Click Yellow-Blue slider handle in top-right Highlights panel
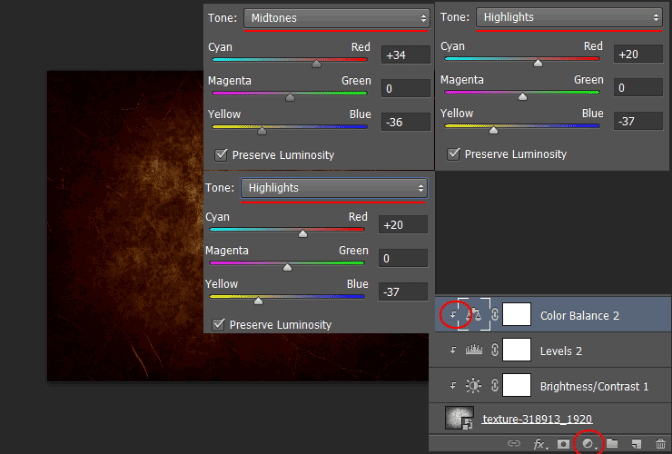This screenshot has height=454, width=672. coord(494,130)
